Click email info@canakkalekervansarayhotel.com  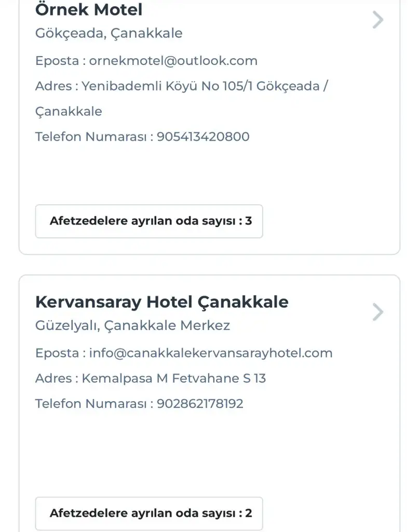[211, 353]
